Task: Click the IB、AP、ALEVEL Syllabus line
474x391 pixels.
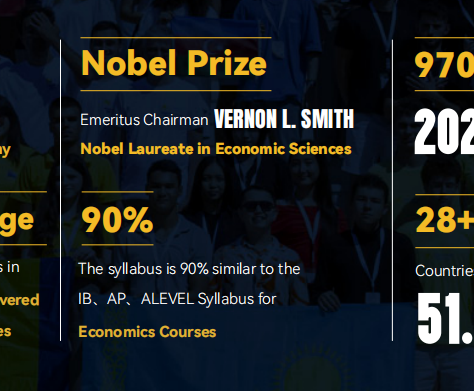Action: (177, 299)
